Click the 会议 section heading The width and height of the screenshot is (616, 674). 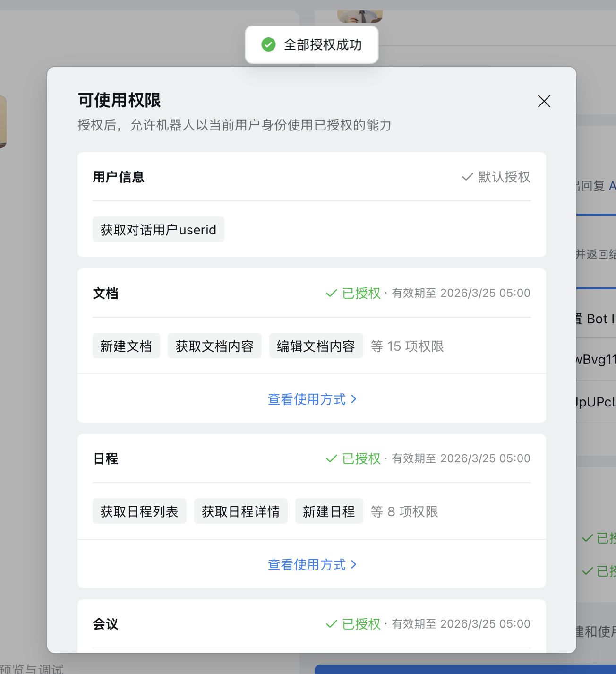106,624
